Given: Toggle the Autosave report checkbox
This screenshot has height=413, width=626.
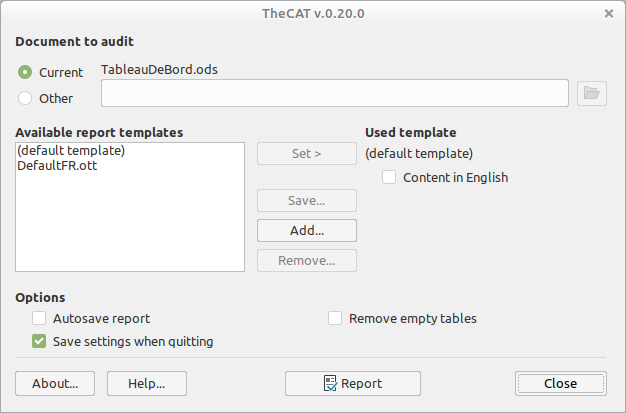Looking at the screenshot, I should point(39,318).
